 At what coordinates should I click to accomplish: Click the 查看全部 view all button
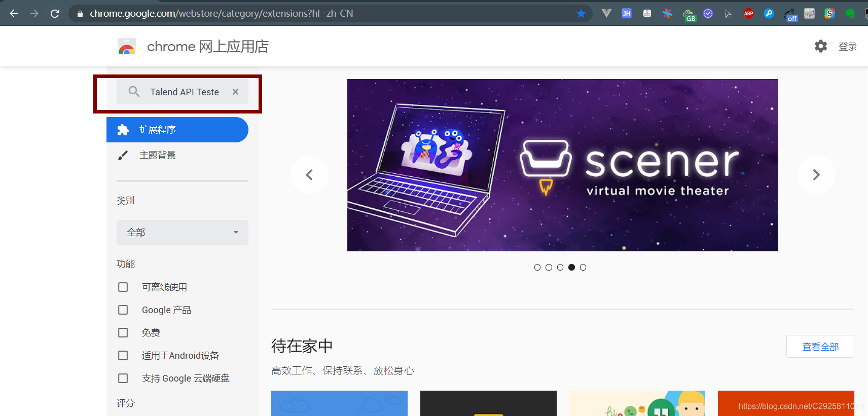tap(820, 347)
